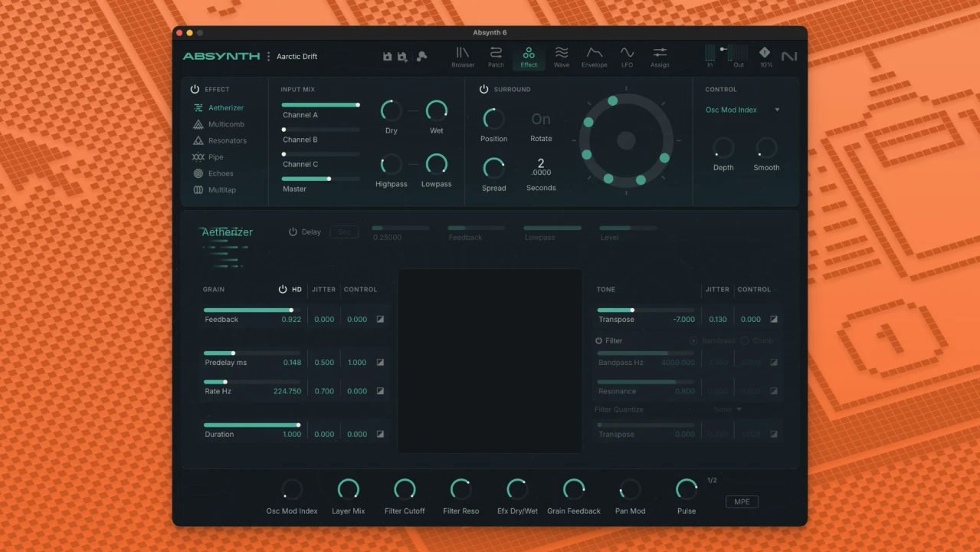Click the 1/2 macro page indicator
Image resolution: width=980 pixels, height=552 pixels.
click(712, 481)
